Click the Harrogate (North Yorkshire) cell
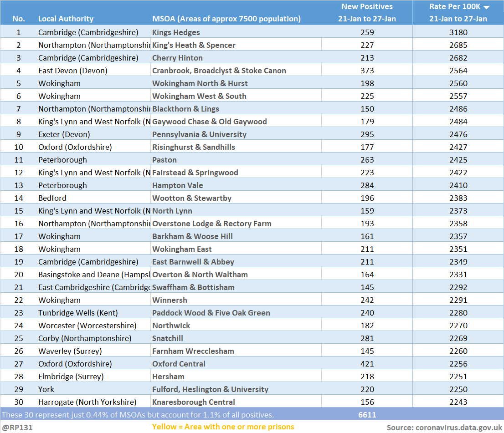504x433 pixels. pyautogui.click(x=87, y=402)
